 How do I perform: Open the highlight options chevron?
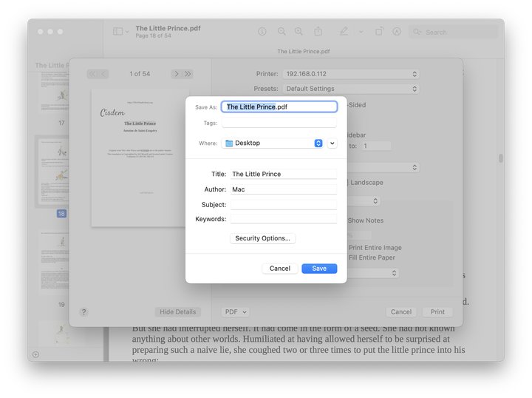[361, 32]
